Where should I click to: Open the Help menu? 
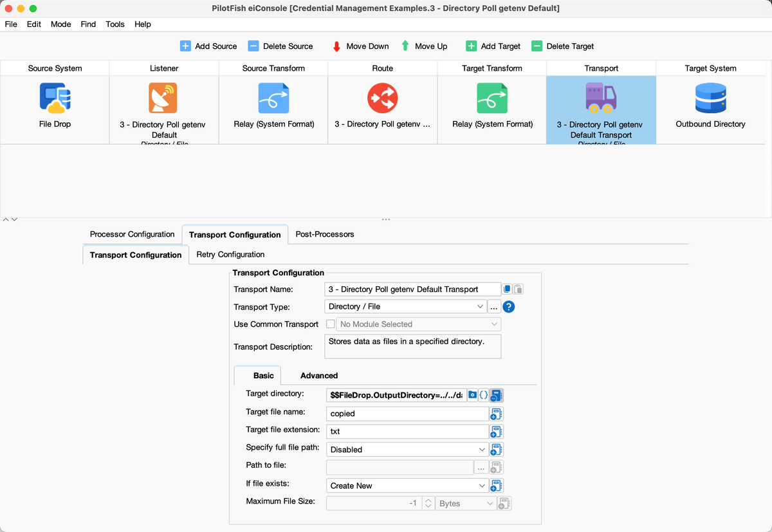pyautogui.click(x=143, y=24)
